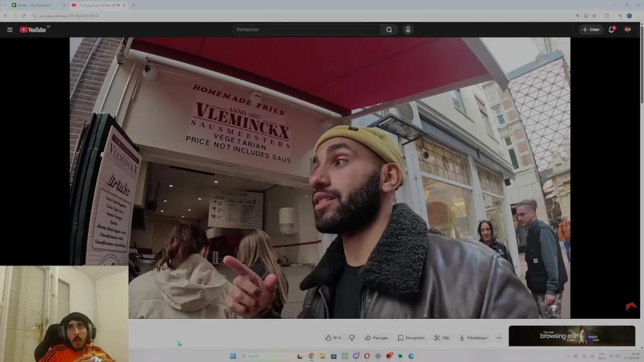Close the YouTube video tab

(124, 5)
